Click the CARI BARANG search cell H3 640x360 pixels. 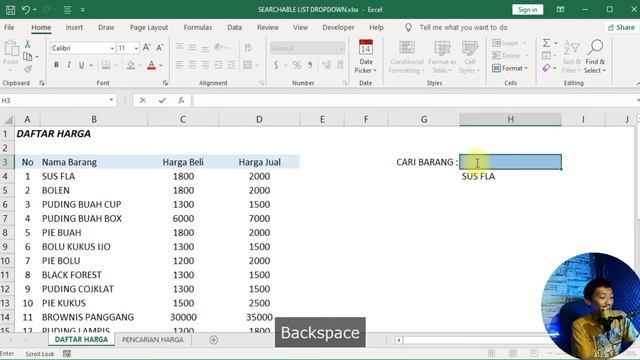tap(510, 162)
